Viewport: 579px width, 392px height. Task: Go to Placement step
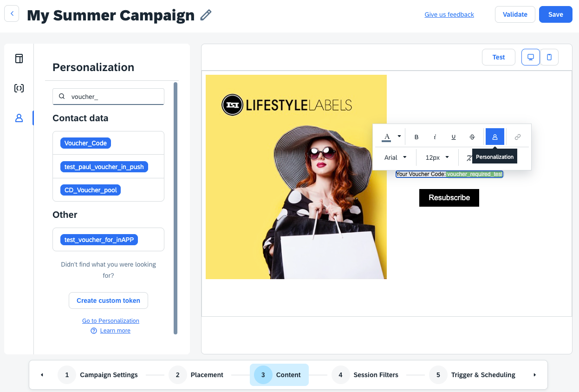(x=196, y=375)
